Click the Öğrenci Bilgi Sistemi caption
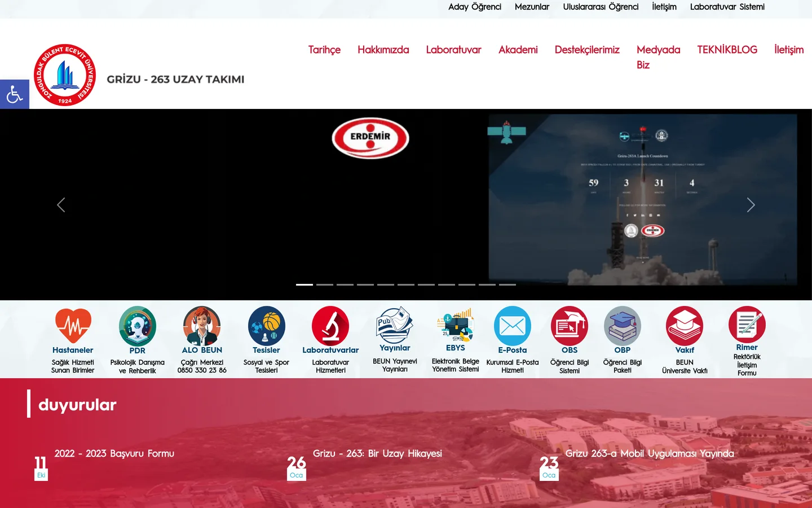The height and width of the screenshot is (508, 812). coord(570,366)
